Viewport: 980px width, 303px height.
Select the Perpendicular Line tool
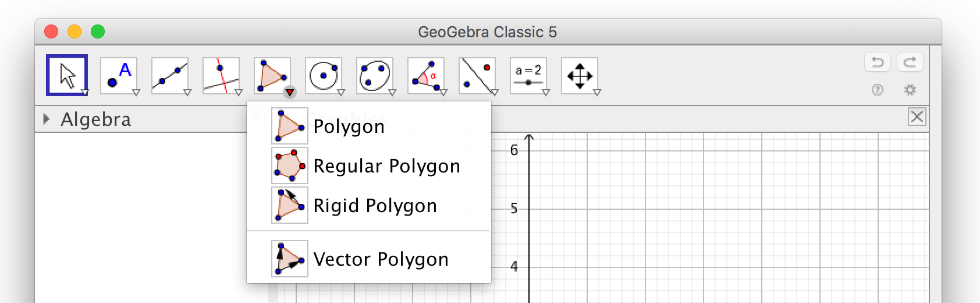(x=221, y=75)
